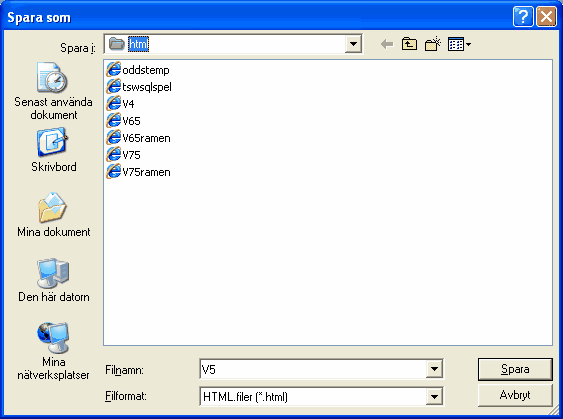
Task: Go up one folder level
Action: (x=409, y=45)
